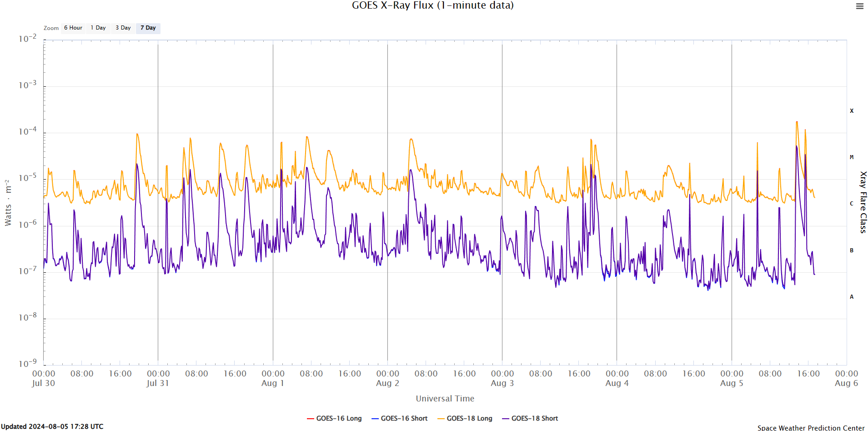Click the Watts per square meter axis title

(8, 202)
